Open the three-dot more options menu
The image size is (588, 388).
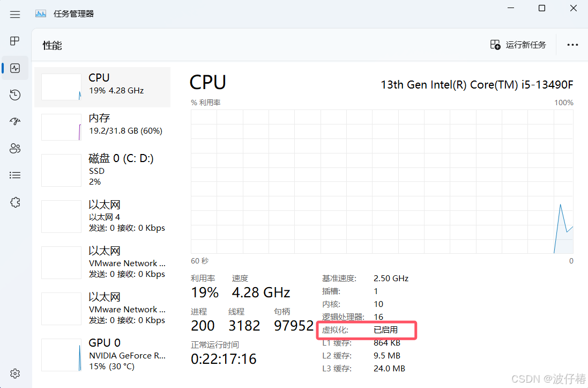coord(572,45)
